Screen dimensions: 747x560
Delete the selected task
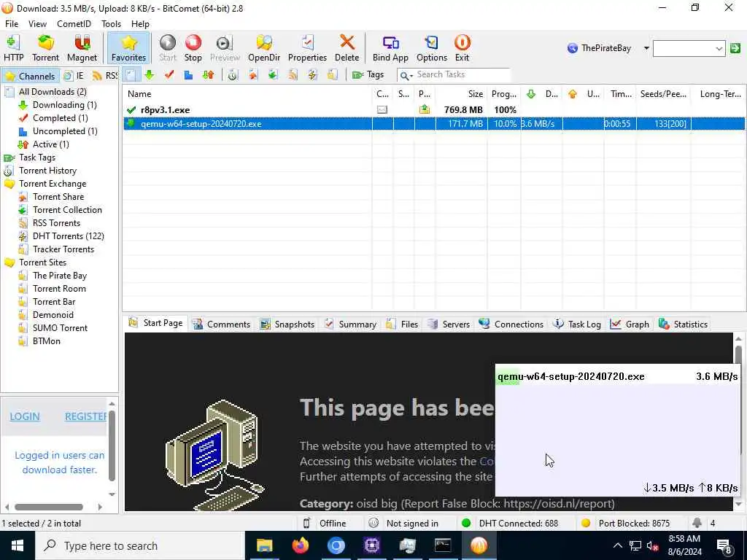tap(347, 48)
